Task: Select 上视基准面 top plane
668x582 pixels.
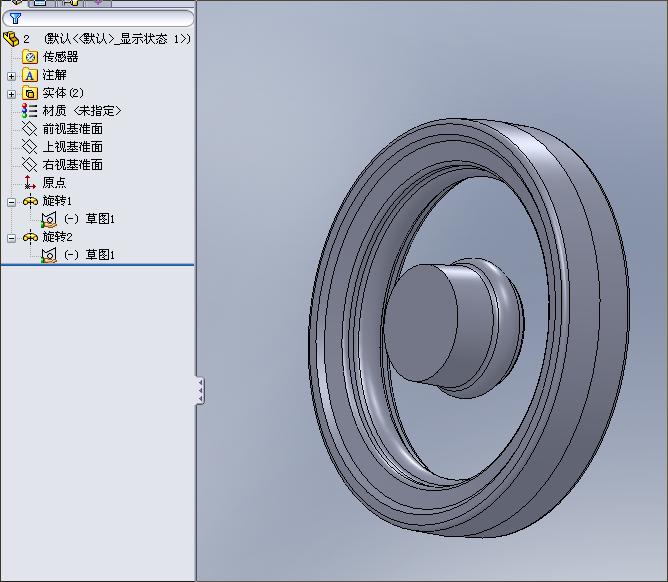Action: tap(73, 147)
